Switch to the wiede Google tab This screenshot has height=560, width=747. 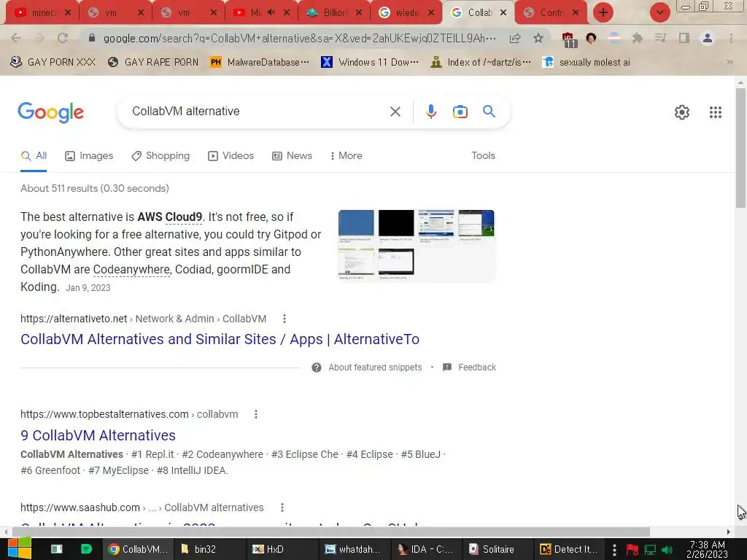pos(406,13)
